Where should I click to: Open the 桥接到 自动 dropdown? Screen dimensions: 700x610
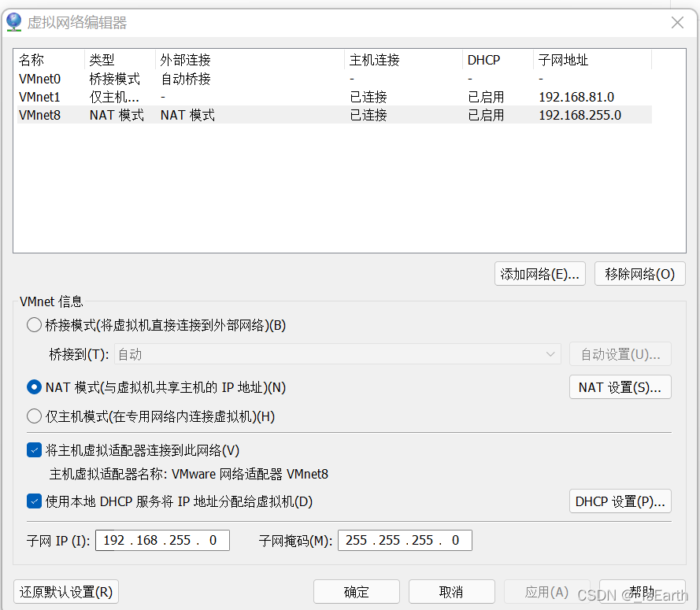[338, 354]
